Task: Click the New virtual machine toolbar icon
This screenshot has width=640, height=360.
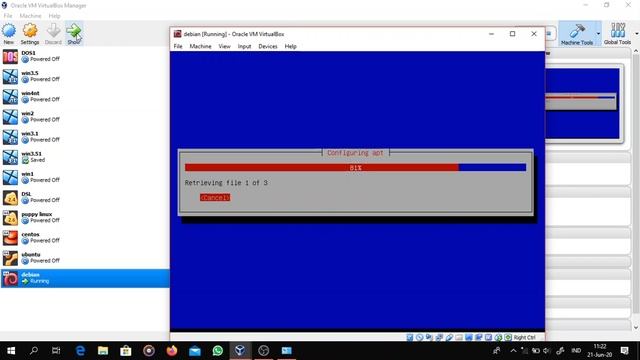Action: 9,33
